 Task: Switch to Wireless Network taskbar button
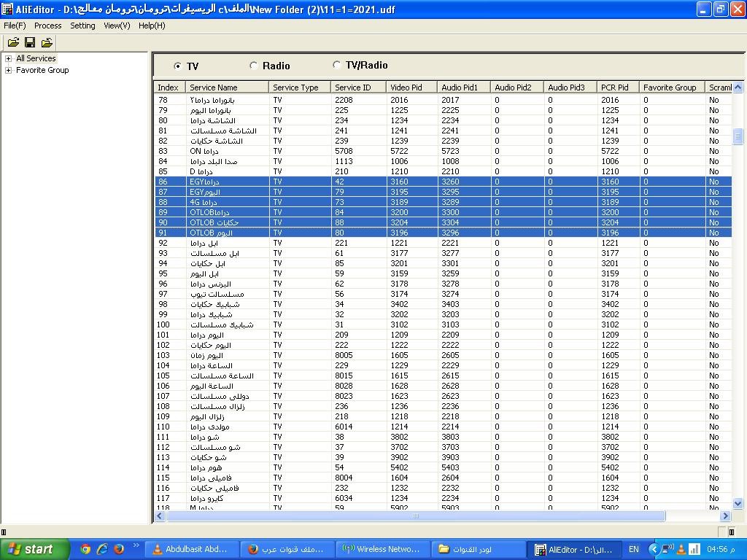(384, 549)
